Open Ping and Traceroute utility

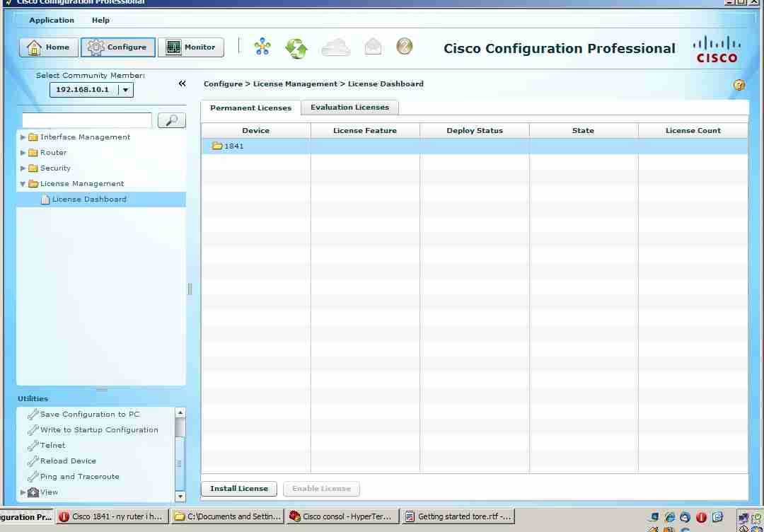[80, 476]
